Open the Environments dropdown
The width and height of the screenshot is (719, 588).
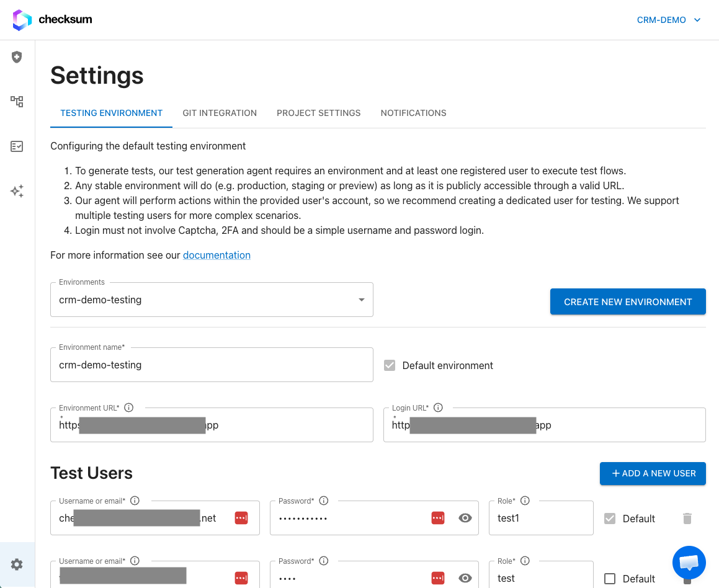212,300
